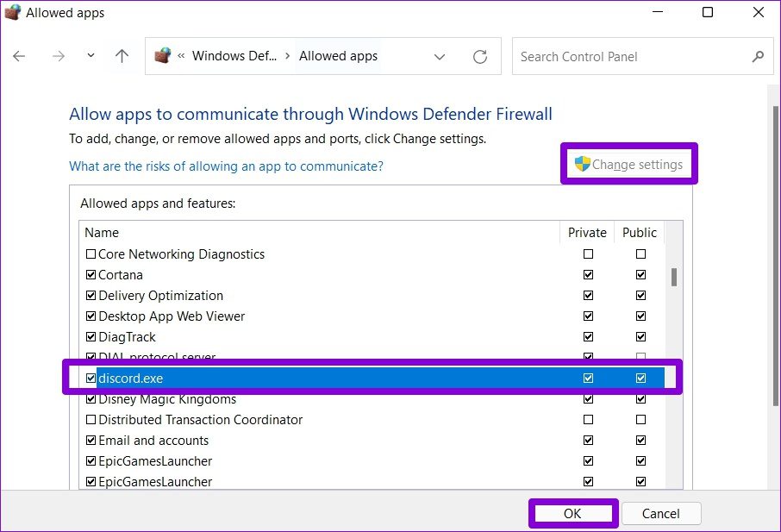Screen dimensions: 781x532
Task: Open the allowing-apps risks help link
Action: pos(226,166)
